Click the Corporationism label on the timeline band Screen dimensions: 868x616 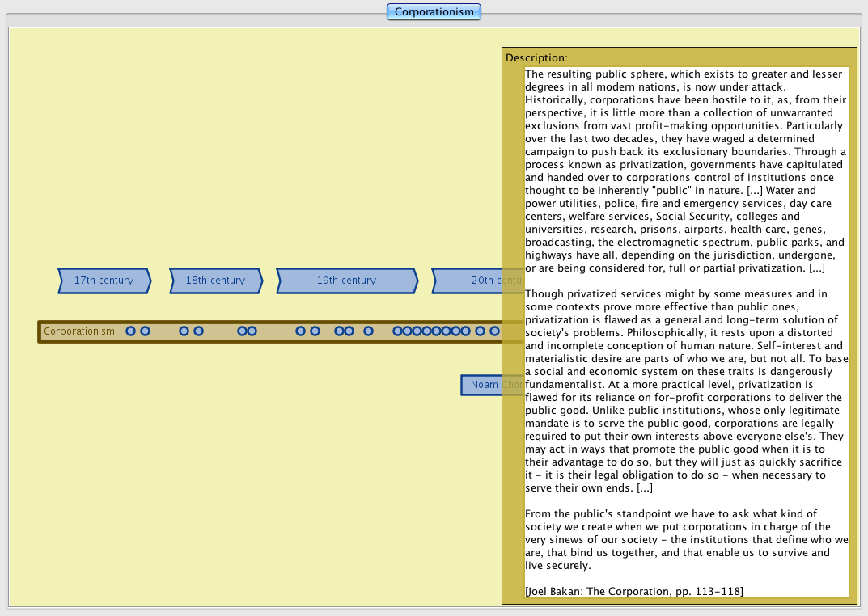79,331
